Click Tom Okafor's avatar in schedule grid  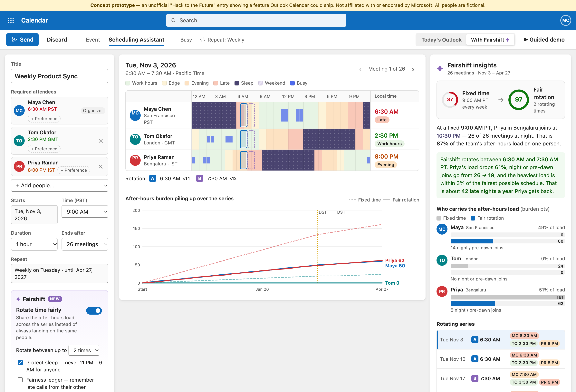click(x=135, y=139)
